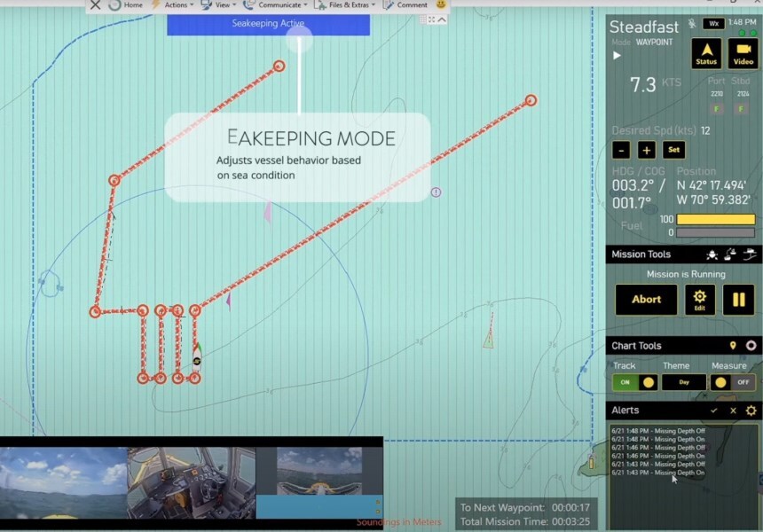Clear alerts with the X icon

(733, 411)
